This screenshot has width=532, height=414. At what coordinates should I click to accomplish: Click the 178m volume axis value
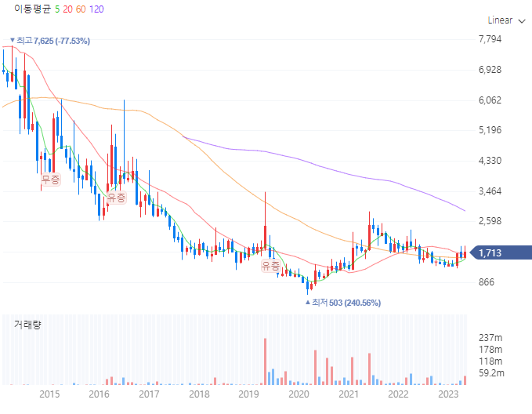coord(490,350)
